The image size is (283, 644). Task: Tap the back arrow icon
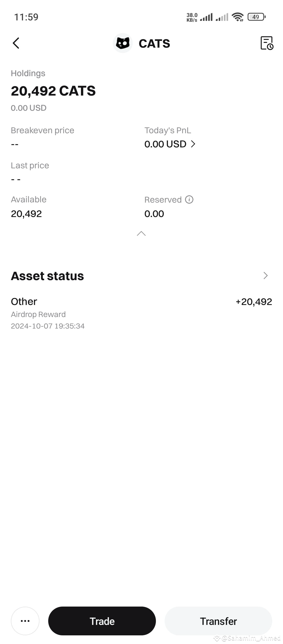pos(16,43)
